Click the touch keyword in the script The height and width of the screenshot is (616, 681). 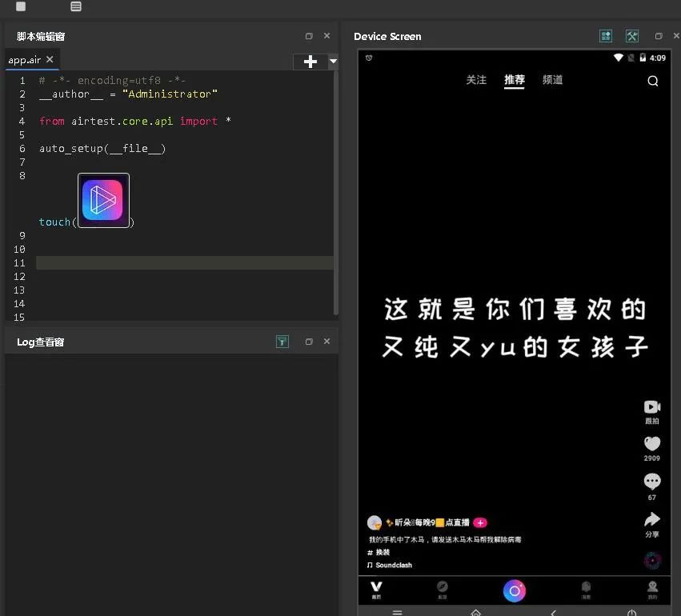coord(54,222)
